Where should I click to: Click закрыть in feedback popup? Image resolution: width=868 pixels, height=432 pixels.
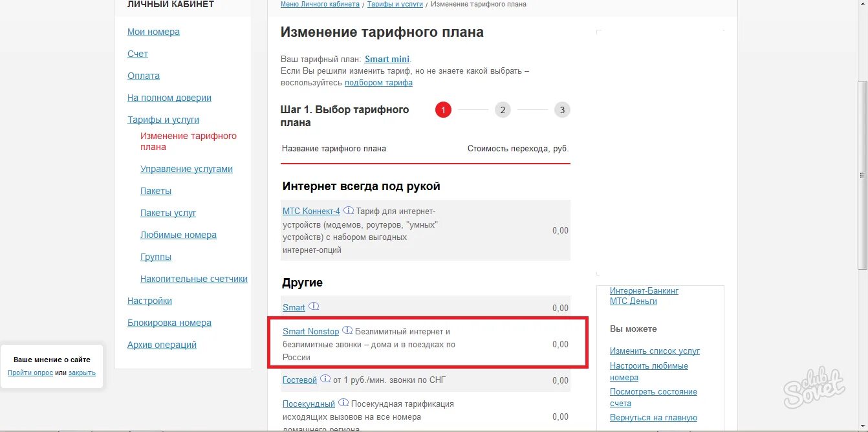click(x=82, y=373)
